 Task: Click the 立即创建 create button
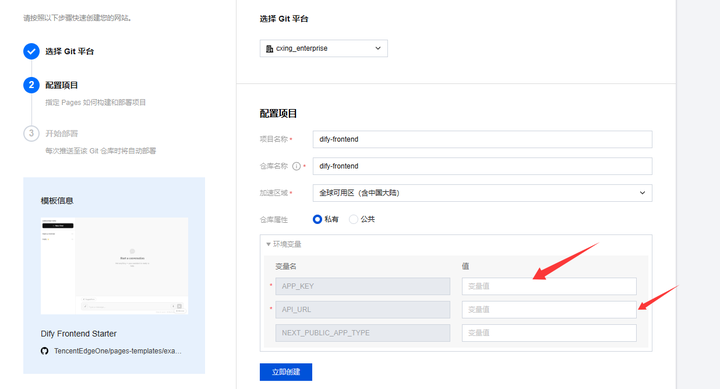[286, 372]
